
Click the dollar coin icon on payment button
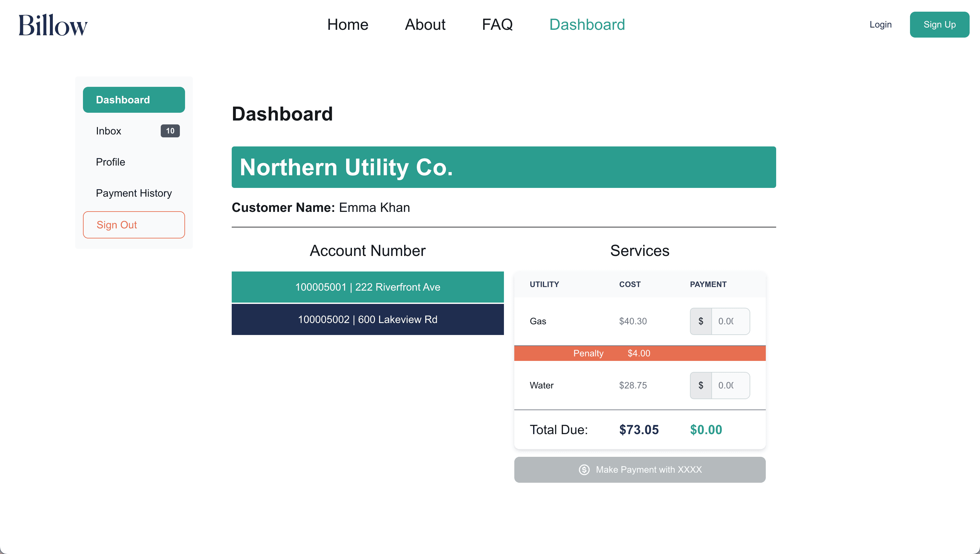[584, 469]
